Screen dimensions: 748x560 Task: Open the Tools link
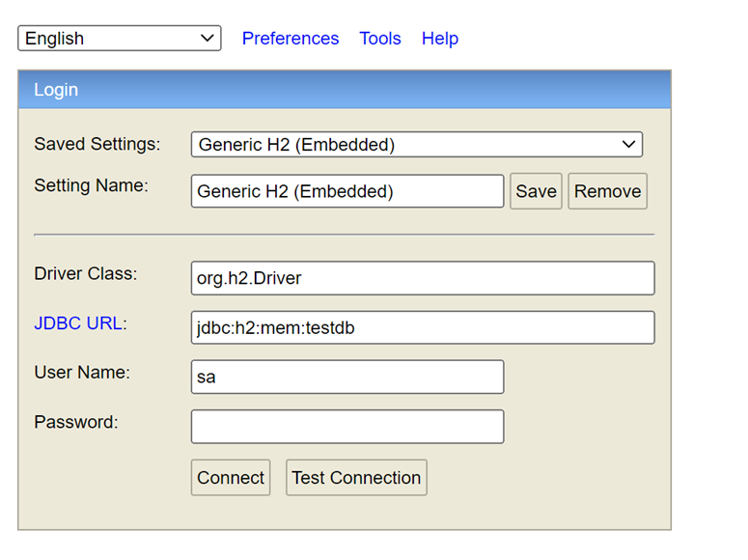click(380, 39)
